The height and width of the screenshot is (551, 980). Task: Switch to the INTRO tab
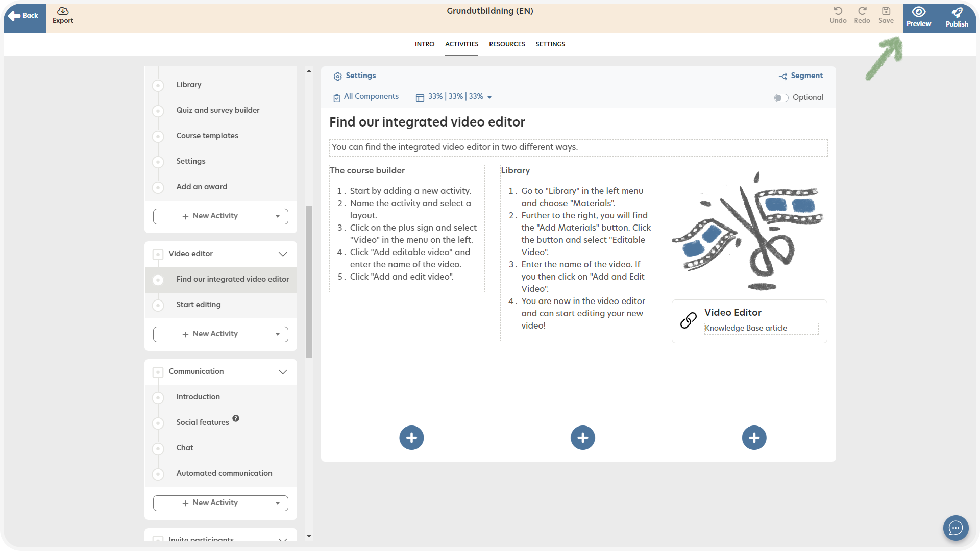(x=424, y=44)
